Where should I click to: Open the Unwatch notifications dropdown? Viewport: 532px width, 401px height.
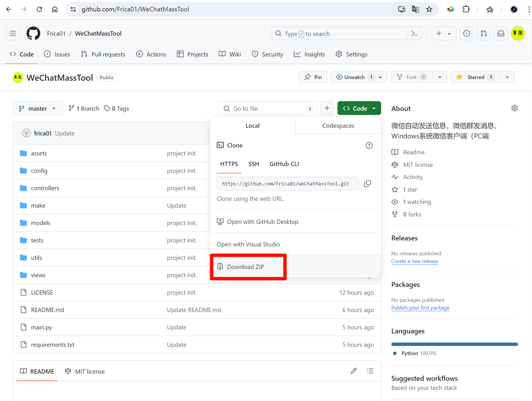[359, 77]
